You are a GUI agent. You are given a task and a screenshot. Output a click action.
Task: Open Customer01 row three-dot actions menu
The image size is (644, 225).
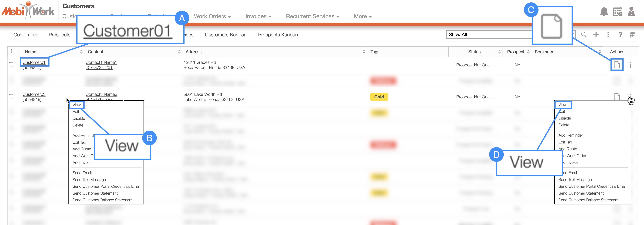pyautogui.click(x=630, y=65)
